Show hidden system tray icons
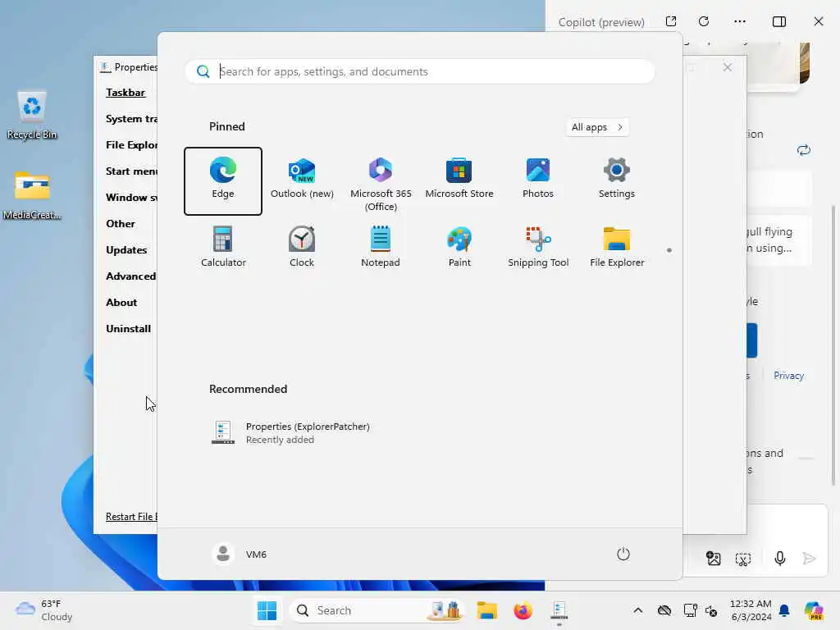The height and width of the screenshot is (630, 840). pyautogui.click(x=637, y=610)
